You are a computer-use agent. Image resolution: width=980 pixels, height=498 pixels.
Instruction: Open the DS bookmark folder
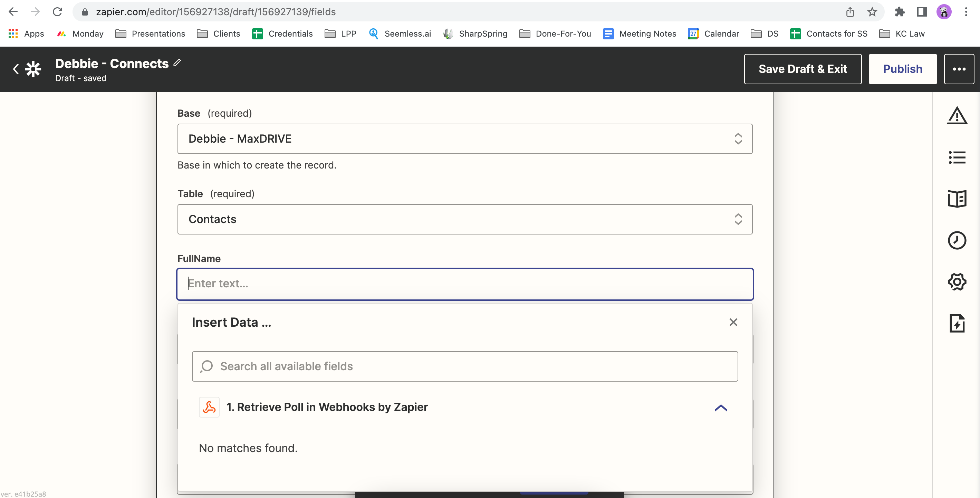764,33
